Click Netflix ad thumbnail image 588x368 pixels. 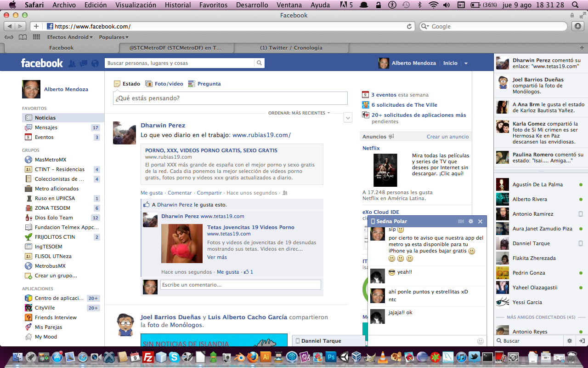(x=385, y=170)
